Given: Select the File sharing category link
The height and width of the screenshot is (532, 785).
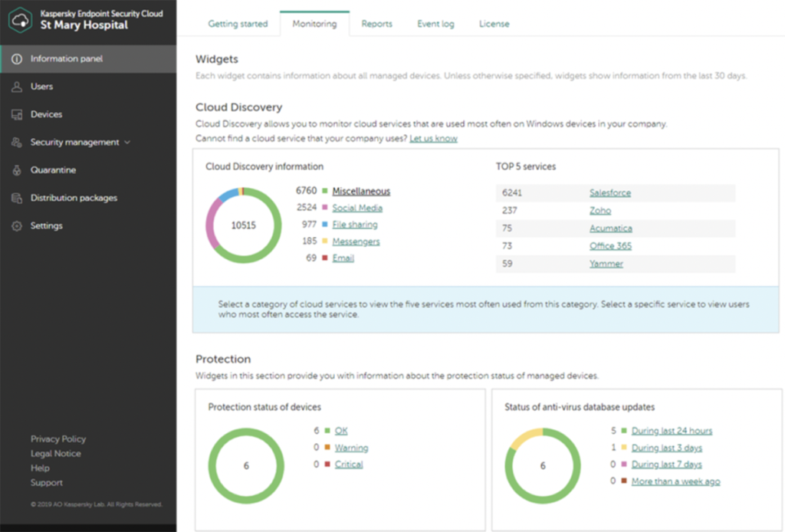Looking at the screenshot, I should pos(354,224).
